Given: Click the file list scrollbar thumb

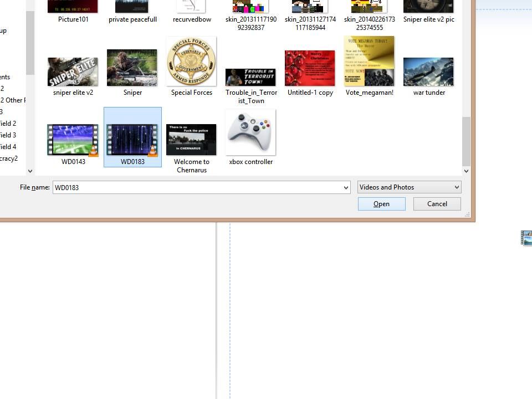Looking at the screenshot, I should coord(466,141).
